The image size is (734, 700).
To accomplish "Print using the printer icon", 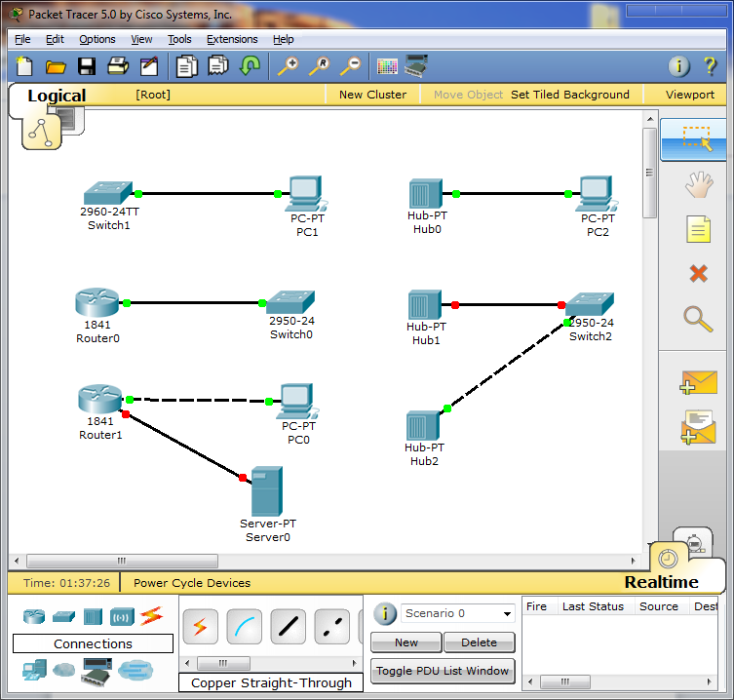I will [118, 66].
